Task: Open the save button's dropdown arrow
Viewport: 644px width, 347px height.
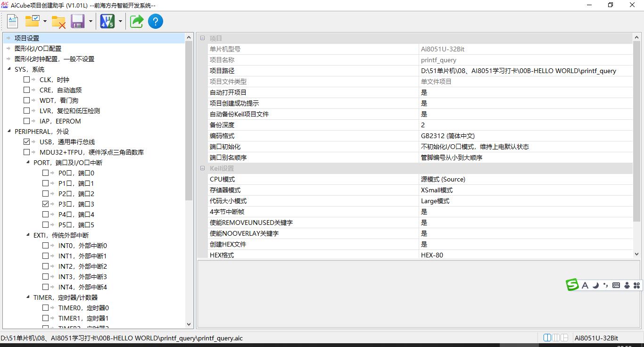Action: click(91, 21)
